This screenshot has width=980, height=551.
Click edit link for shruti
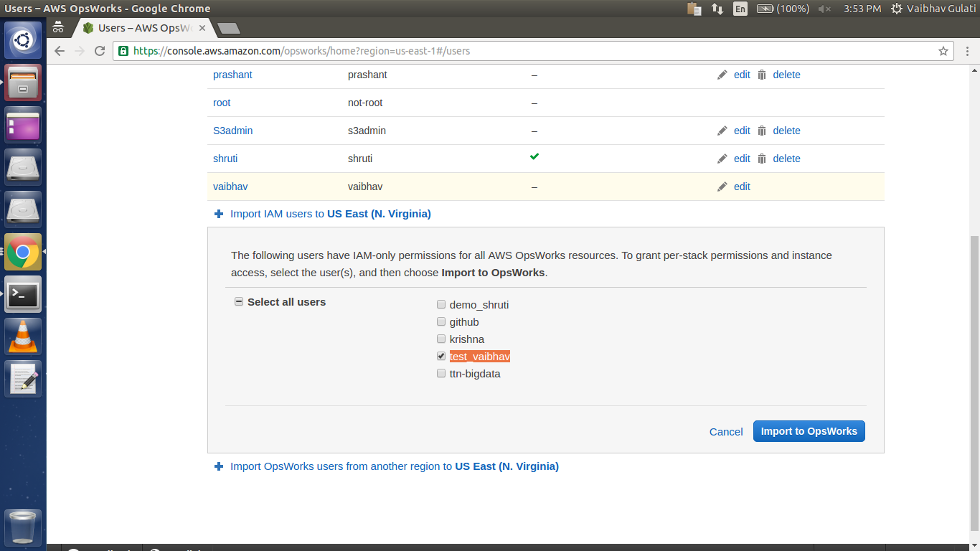[x=742, y=159]
